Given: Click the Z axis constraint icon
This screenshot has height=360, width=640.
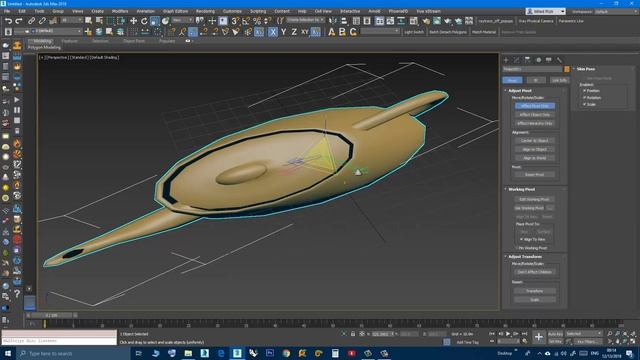Looking at the screenshot, I should coord(294,32).
